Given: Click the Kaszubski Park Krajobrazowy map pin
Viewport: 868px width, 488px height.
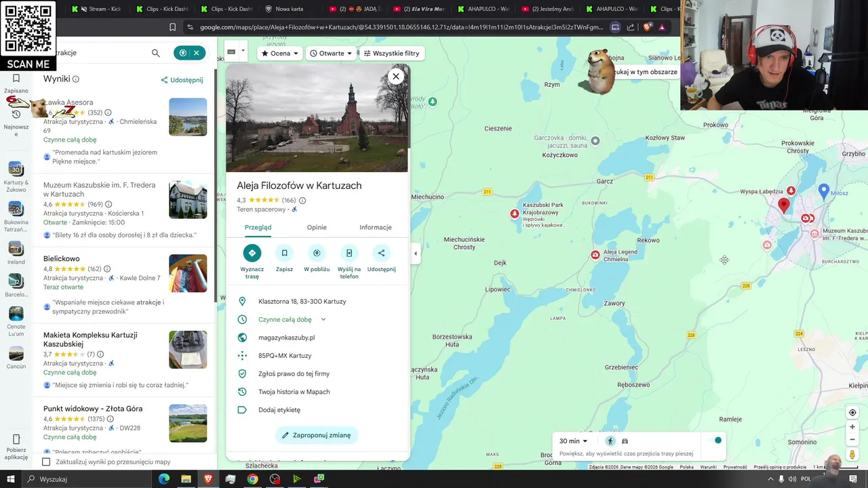Looking at the screenshot, I should pos(515,214).
